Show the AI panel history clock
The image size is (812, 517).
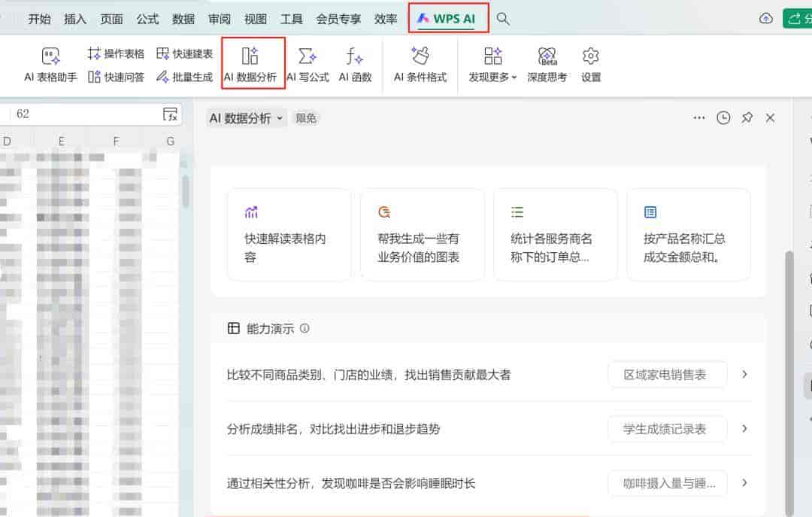[723, 117]
